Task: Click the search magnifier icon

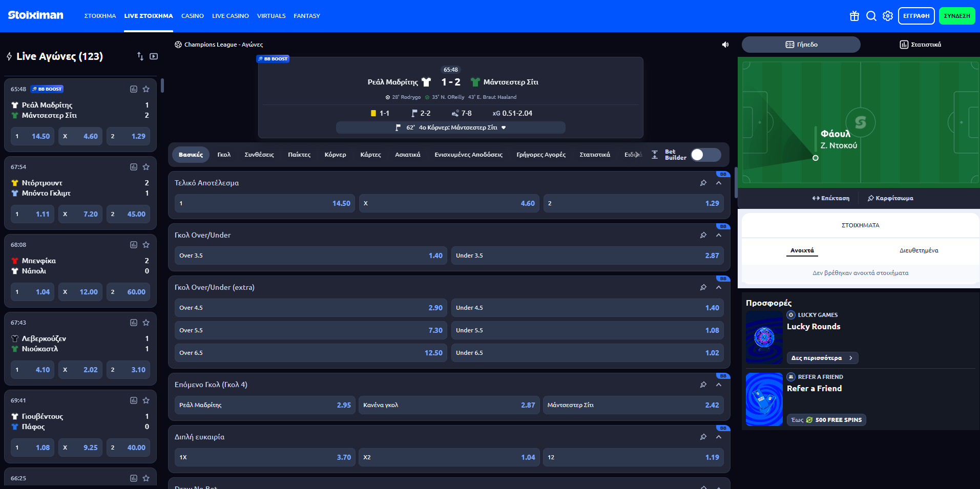Action: pos(871,16)
